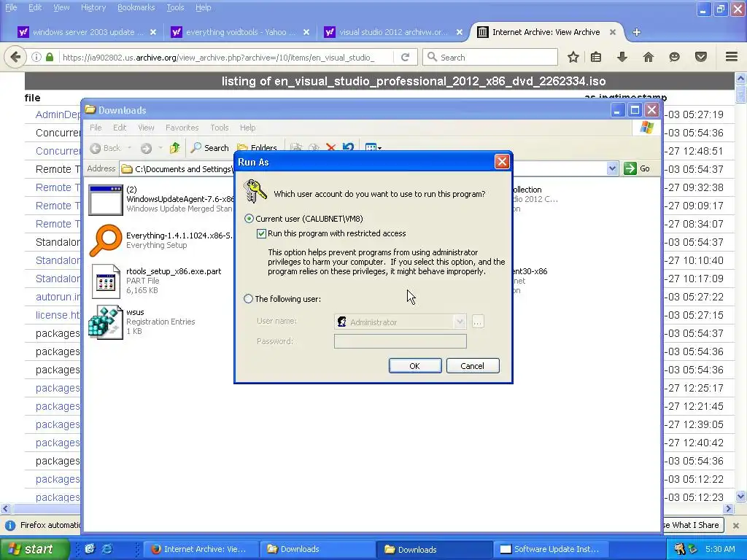747x560 pixels.
Task: Switch to Internet Archive taskbar button
Action: pyautogui.click(x=201, y=550)
